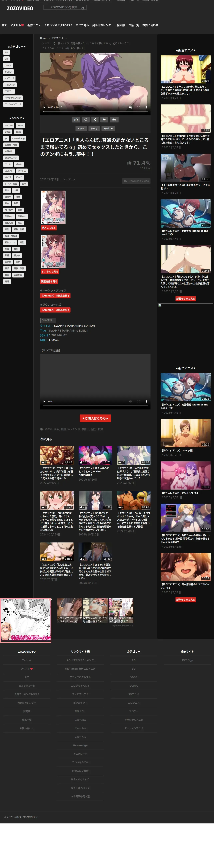This screenshot has height=868, width=214.
Task: Open the 作品一覧 nav item
Action: [x=133, y=25]
